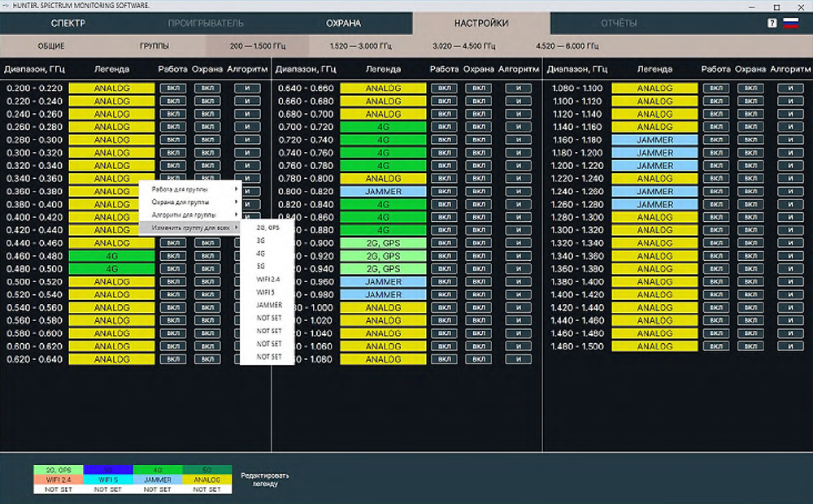
Task: Open the СПЕКТР tab
Action: pos(68,24)
